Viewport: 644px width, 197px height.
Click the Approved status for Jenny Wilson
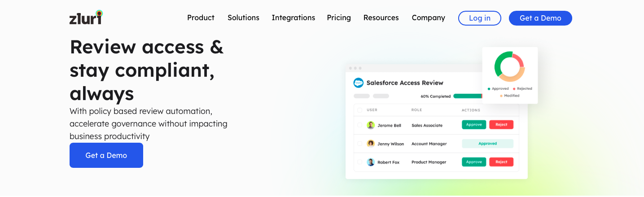click(487, 144)
